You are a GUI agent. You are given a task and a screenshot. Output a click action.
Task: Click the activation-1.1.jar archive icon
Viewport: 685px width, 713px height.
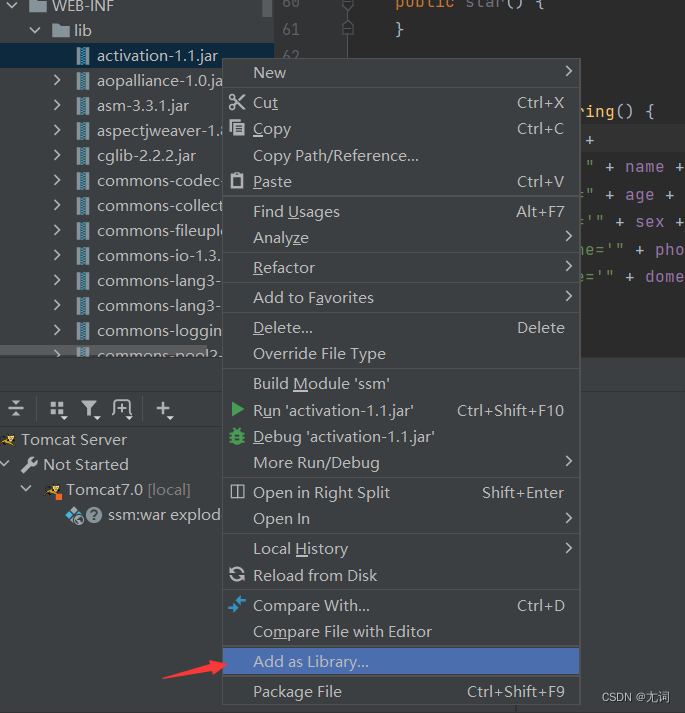[x=83, y=56]
